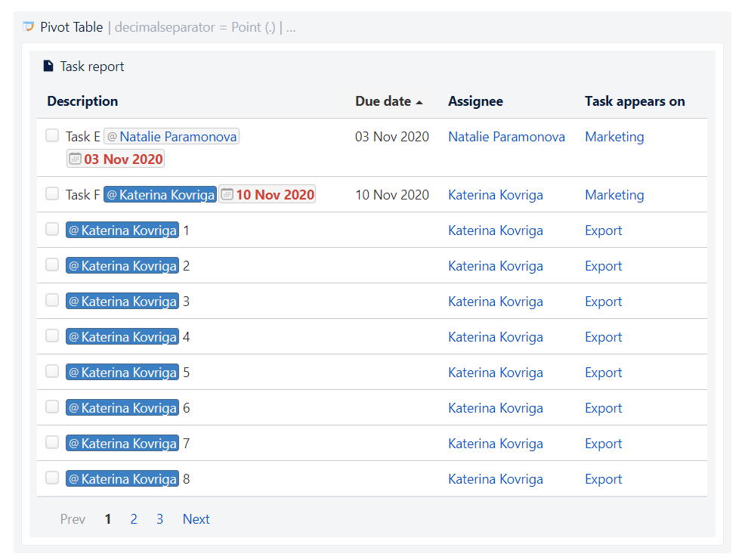Check the Task E checkbox

52,136
